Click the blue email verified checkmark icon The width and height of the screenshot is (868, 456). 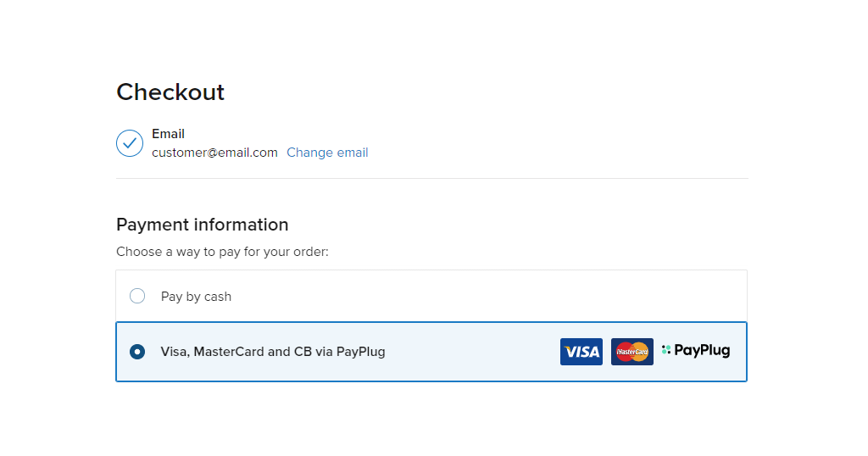[x=130, y=143]
